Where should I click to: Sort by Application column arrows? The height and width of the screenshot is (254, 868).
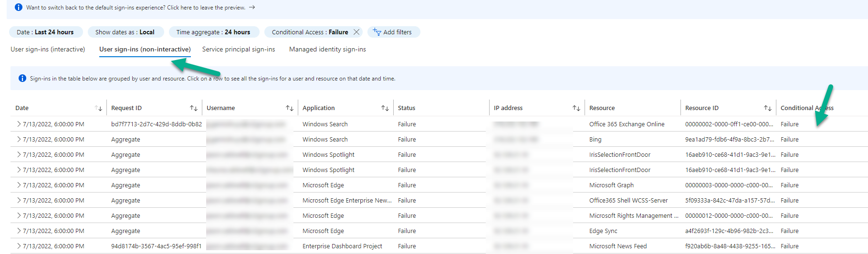point(385,108)
